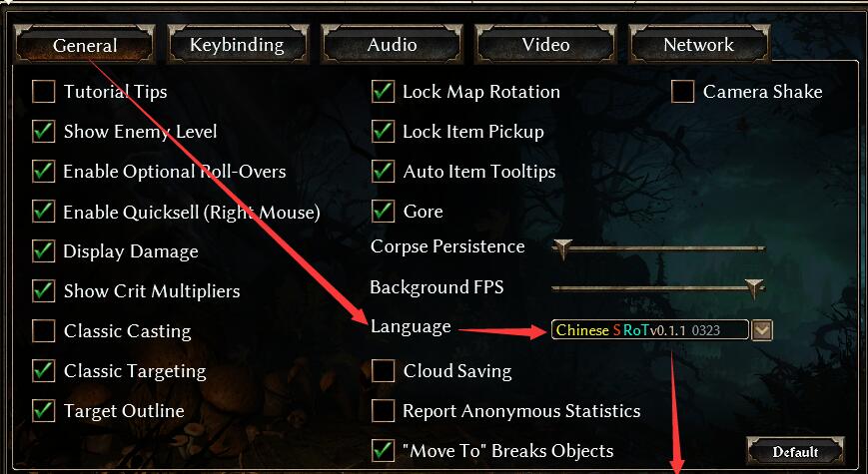Switch to the Keybinding tab
Image resolution: width=868 pixels, height=474 pixels.
tap(237, 44)
